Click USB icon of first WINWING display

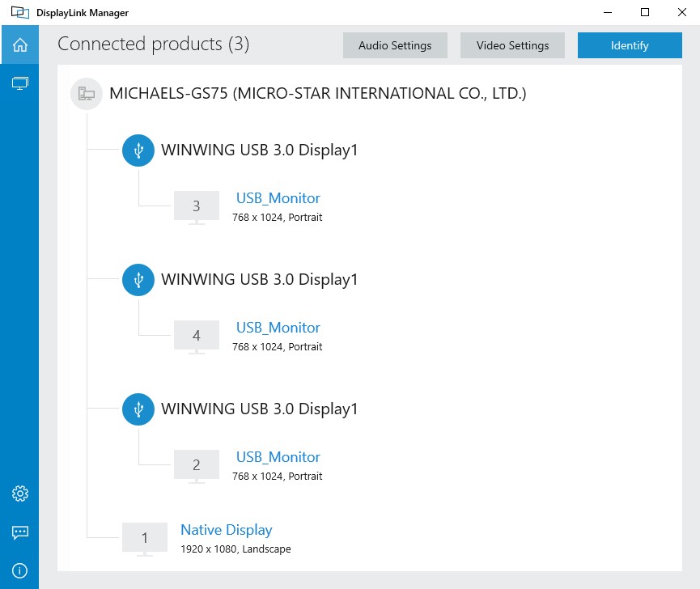[x=138, y=150]
